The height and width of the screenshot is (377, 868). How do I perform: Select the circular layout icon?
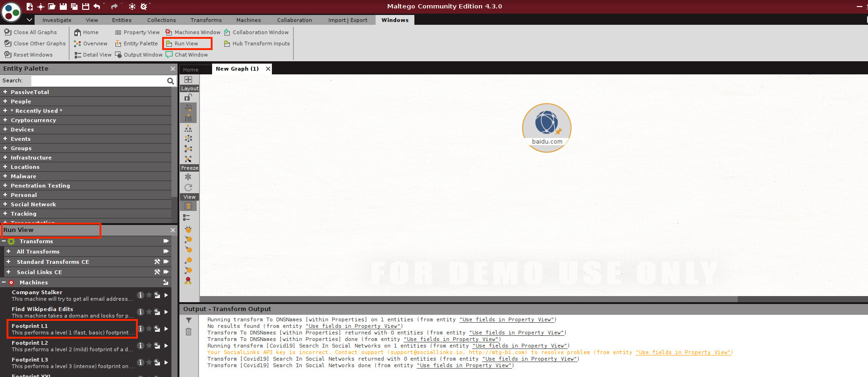188,138
